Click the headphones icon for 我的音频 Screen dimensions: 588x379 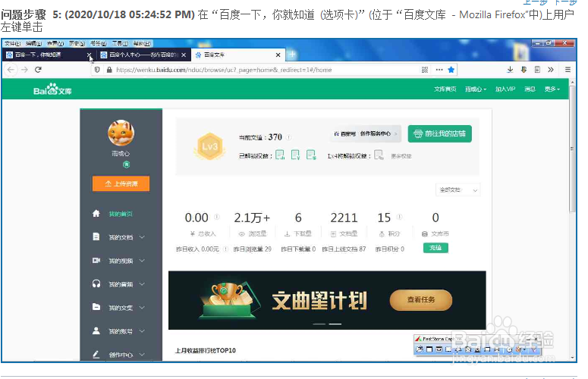click(96, 283)
